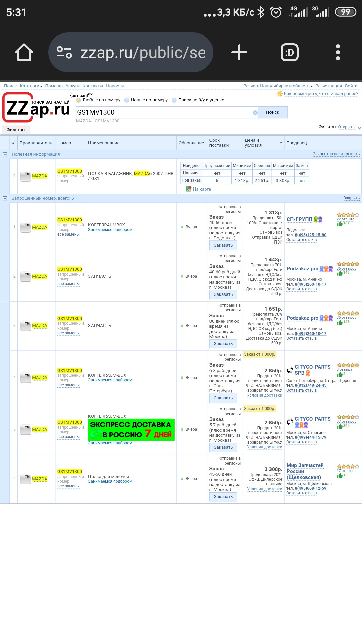
Task: Clear the search field with the X icon
Action: point(255,113)
